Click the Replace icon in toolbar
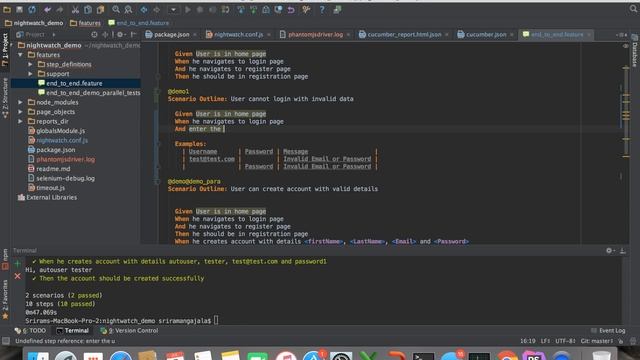 [128, 9]
